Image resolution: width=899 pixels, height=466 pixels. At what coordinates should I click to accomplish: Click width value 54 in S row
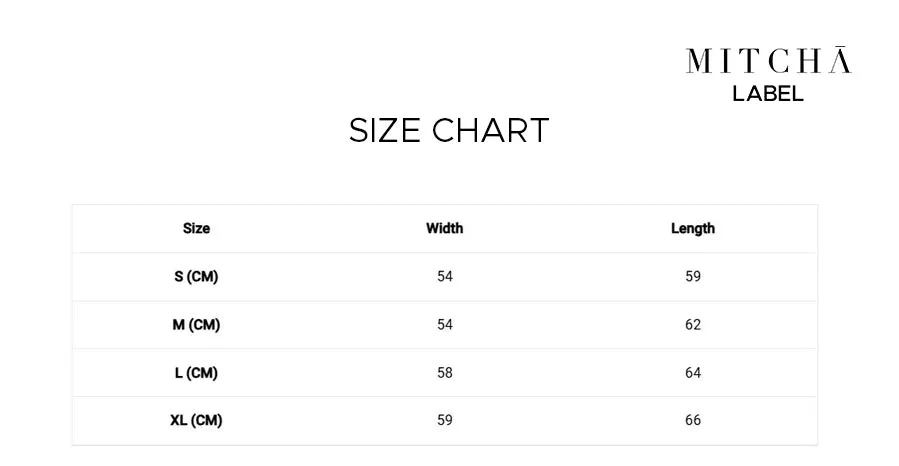point(445,276)
